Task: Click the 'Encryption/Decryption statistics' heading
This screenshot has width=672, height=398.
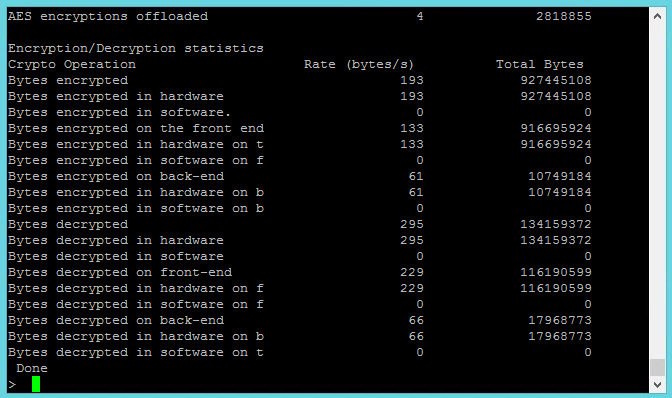Action: (x=136, y=48)
